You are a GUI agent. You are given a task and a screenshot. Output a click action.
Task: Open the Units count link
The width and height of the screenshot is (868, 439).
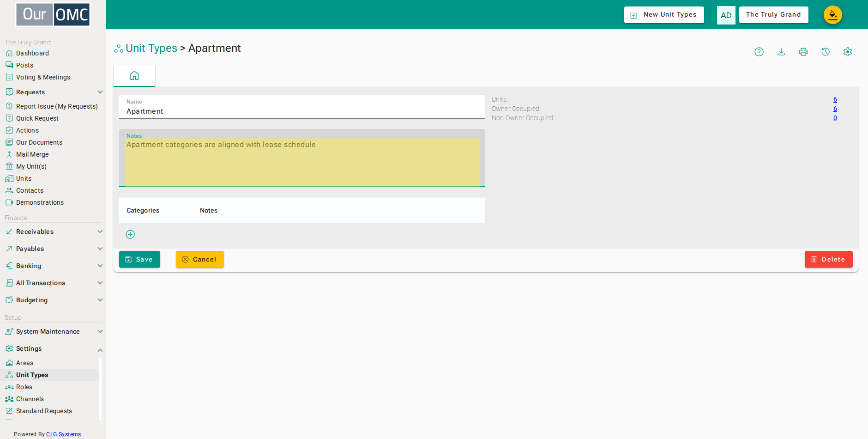coord(835,99)
